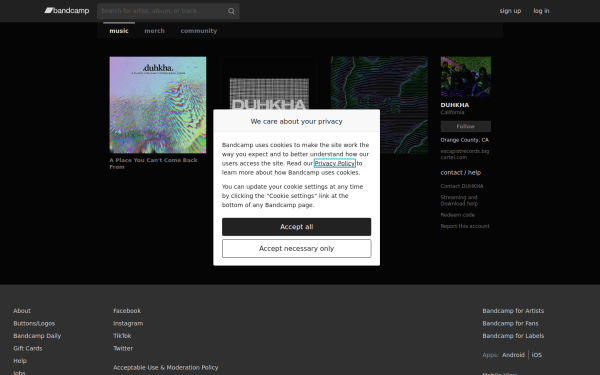Viewport: 600px width, 375px height.
Task: Open Acceptable Use & Moderation Policy
Action: tap(166, 367)
